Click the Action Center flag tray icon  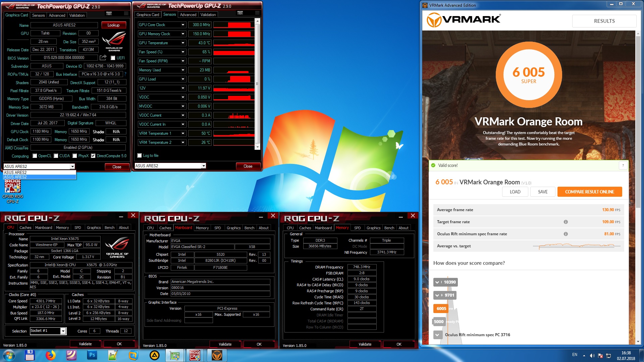[600, 356]
